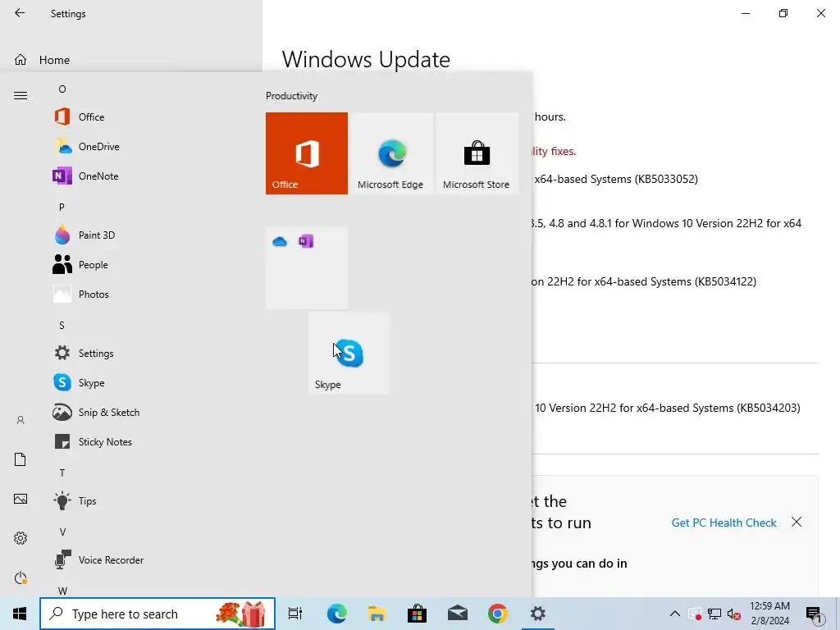Viewport: 840px width, 630px height.
Task: Show hidden system tray icons
Action: click(675, 614)
